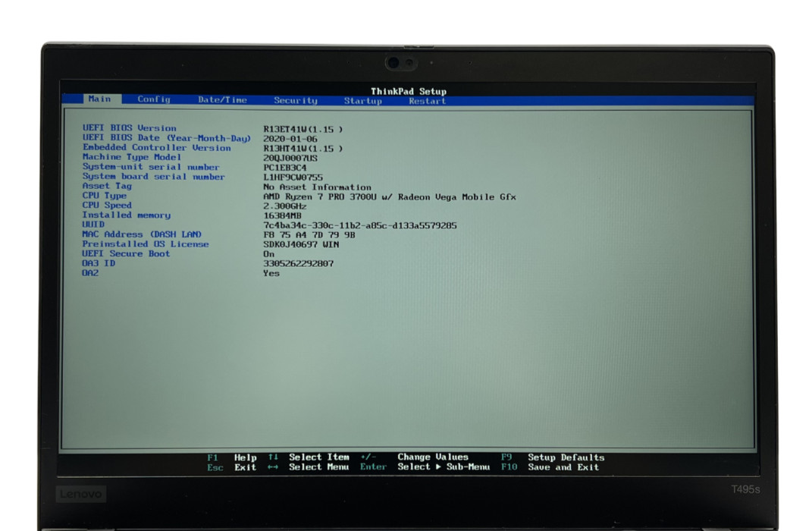Click No Asset Information value

click(x=317, y=187)
